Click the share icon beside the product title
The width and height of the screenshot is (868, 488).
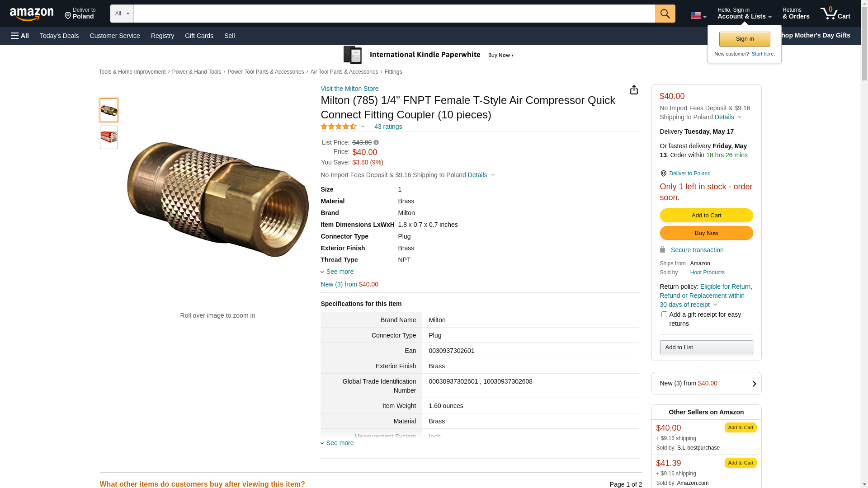[634, 90]
